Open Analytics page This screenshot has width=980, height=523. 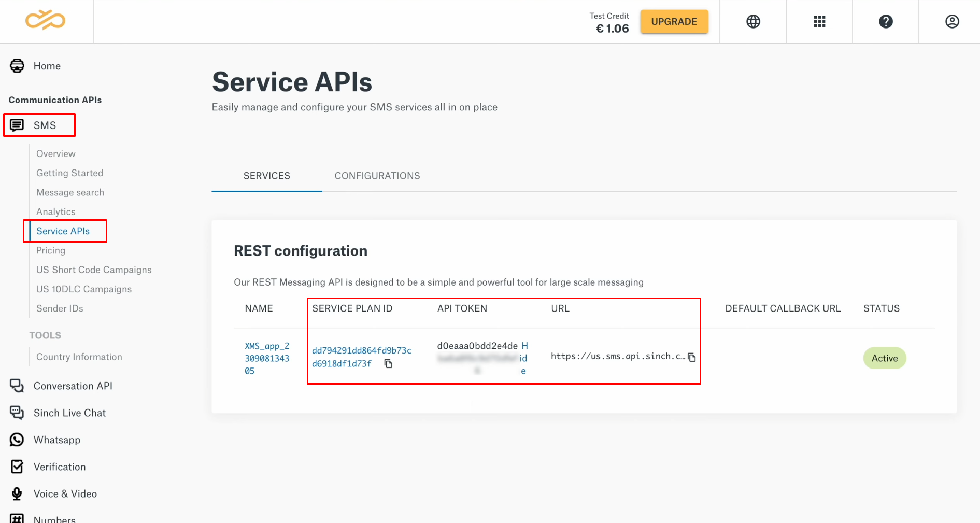56,212
